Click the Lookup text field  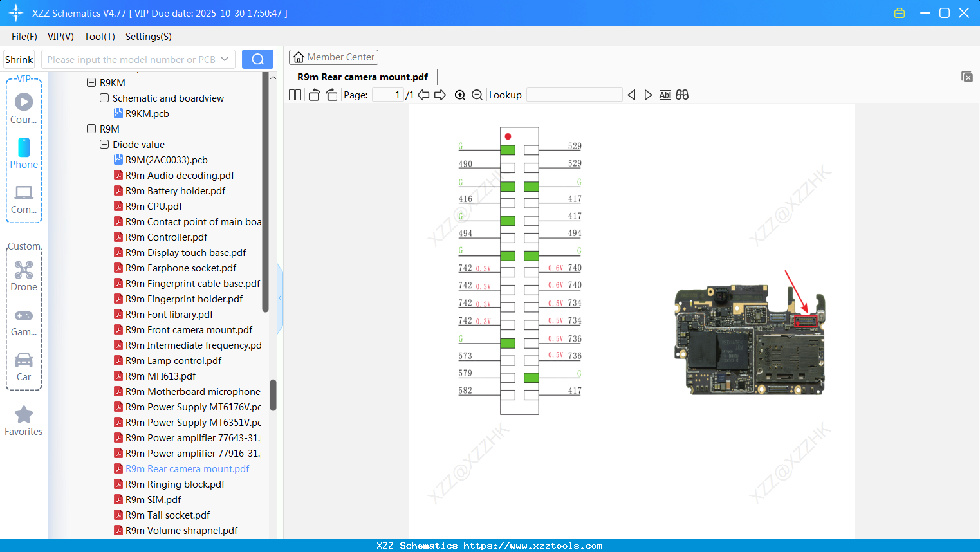574,95
